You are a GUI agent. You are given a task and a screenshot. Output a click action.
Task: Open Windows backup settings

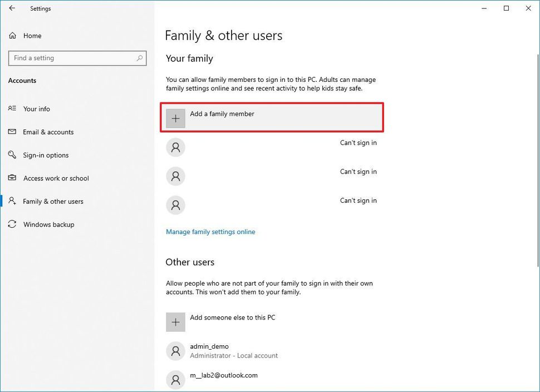pos(48,224)
